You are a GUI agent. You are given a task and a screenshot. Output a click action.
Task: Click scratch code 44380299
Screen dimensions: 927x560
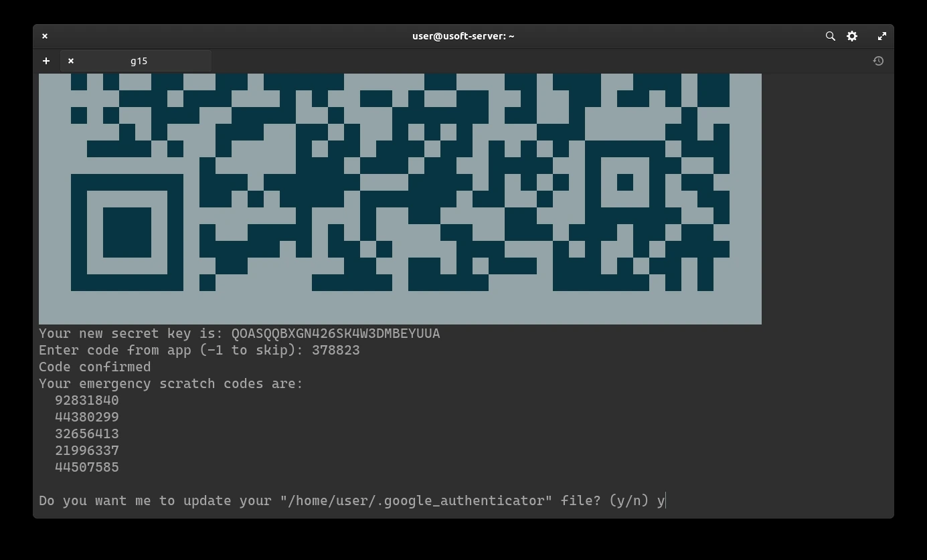click(87, 417)
